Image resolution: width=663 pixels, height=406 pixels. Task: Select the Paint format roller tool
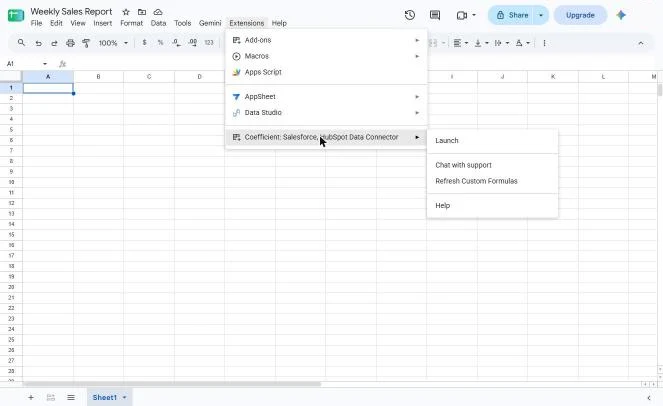click(x=86, y=43)
